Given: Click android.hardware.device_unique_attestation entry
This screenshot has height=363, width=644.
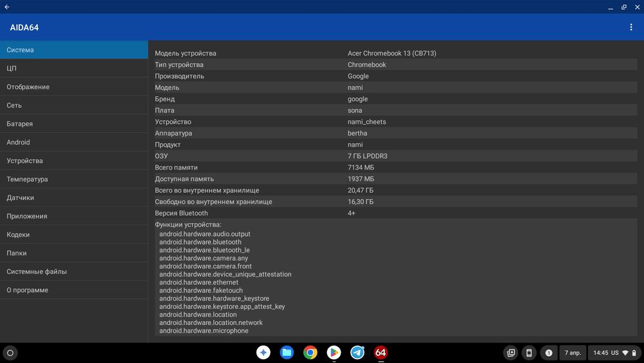Looking at the screenshot, I should (x=225, y=274).
